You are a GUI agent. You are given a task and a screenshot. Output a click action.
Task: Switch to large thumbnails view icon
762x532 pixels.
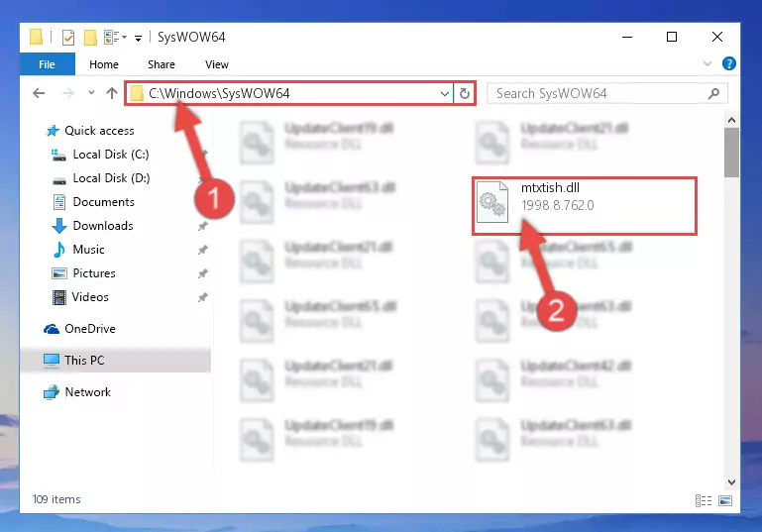pos(725,500)
